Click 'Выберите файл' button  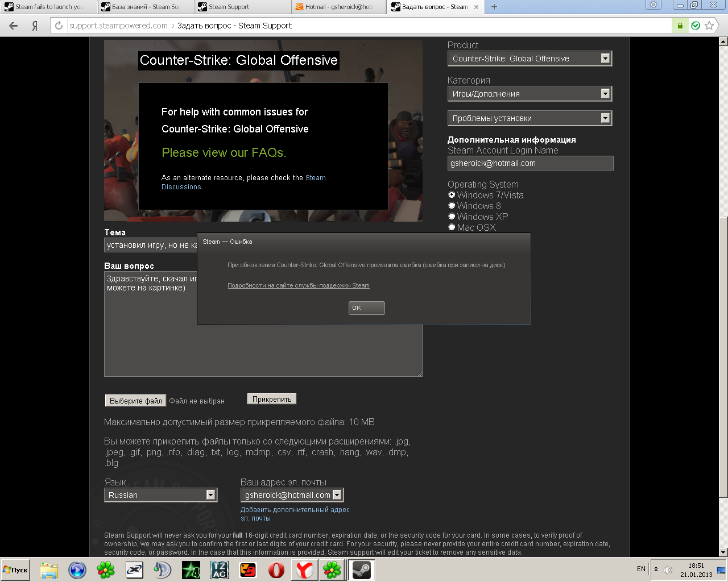(x=135, y=401)
